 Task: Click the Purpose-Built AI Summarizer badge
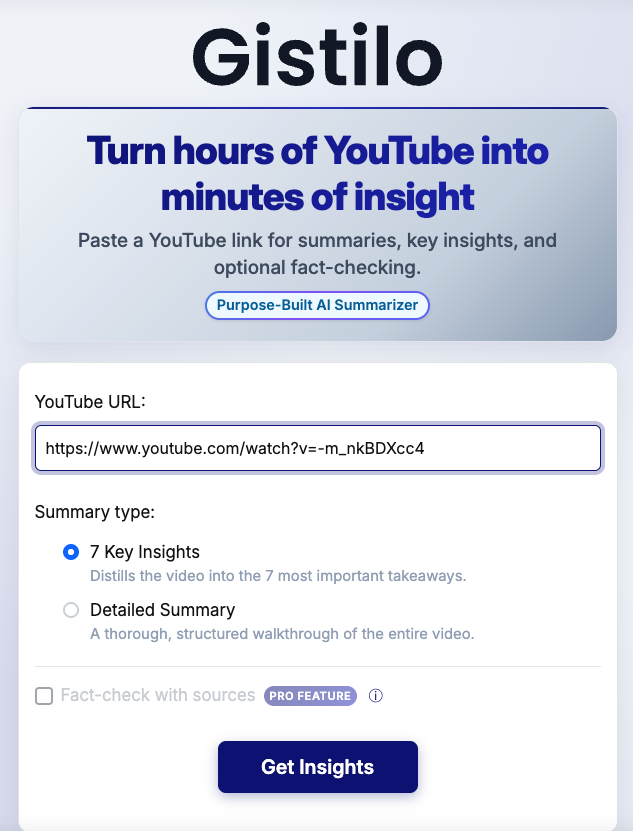pos(317,305)
